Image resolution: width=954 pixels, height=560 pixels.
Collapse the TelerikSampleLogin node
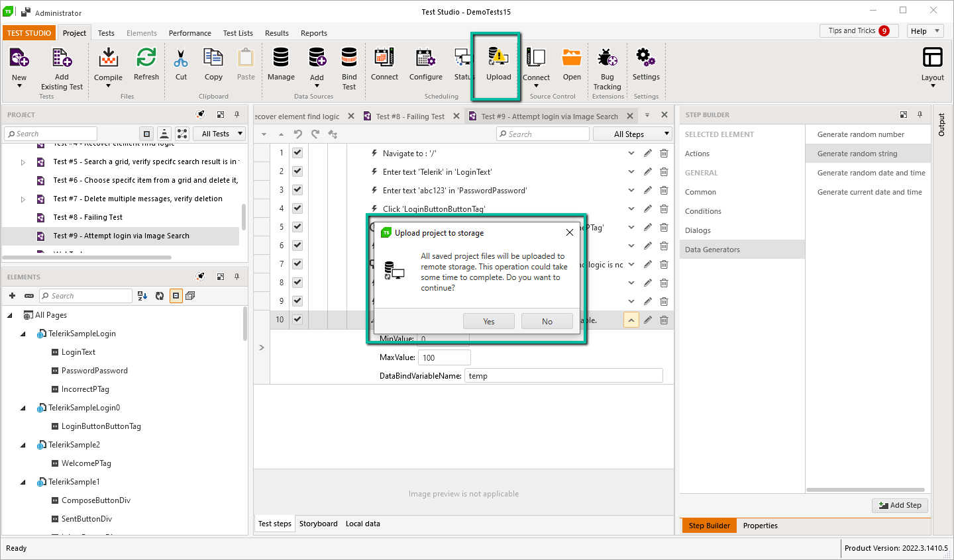pos(23,334)
